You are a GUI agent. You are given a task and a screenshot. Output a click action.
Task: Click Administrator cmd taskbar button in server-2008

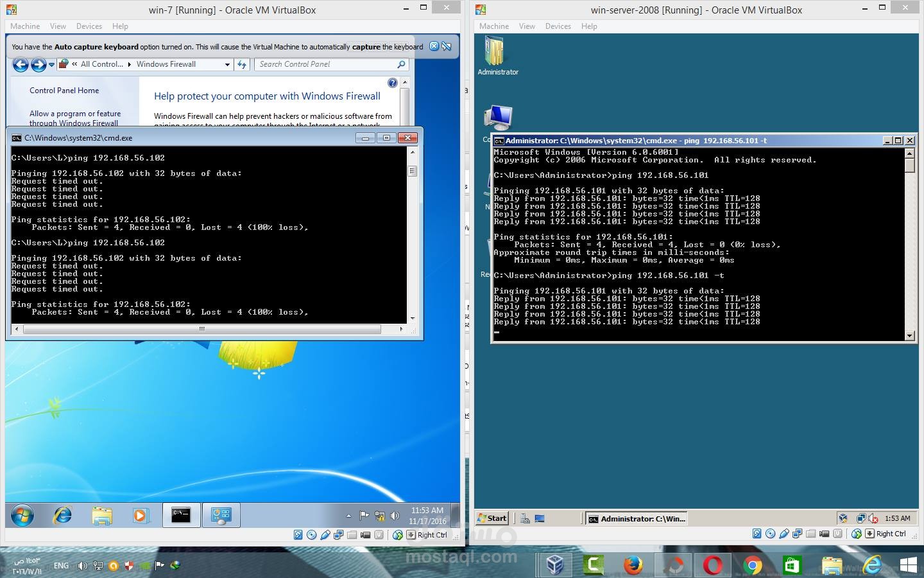pyautogui.click(x=637, y=518)
